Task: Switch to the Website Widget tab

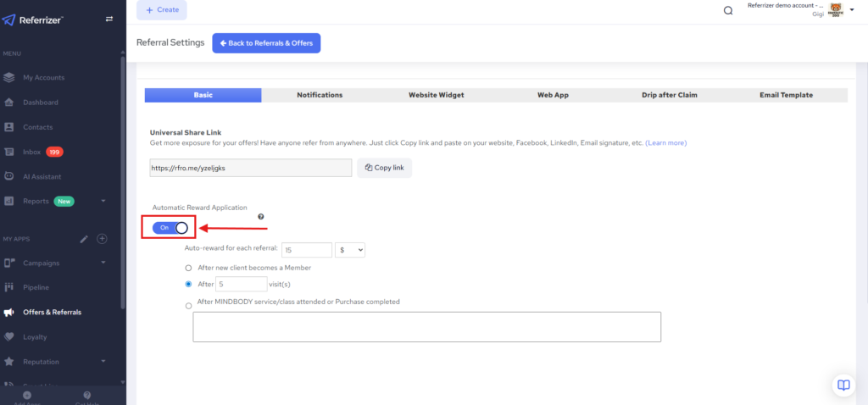Action: (x=436, y=95)
